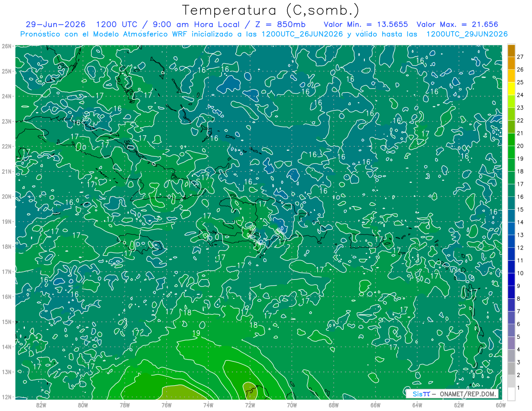
Task: Click the '16N' latitude axis label
Action: [7, 297]
